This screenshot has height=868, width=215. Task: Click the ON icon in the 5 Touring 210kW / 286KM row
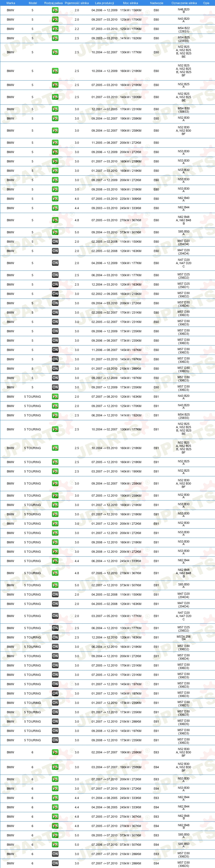[x=55, y=722]
